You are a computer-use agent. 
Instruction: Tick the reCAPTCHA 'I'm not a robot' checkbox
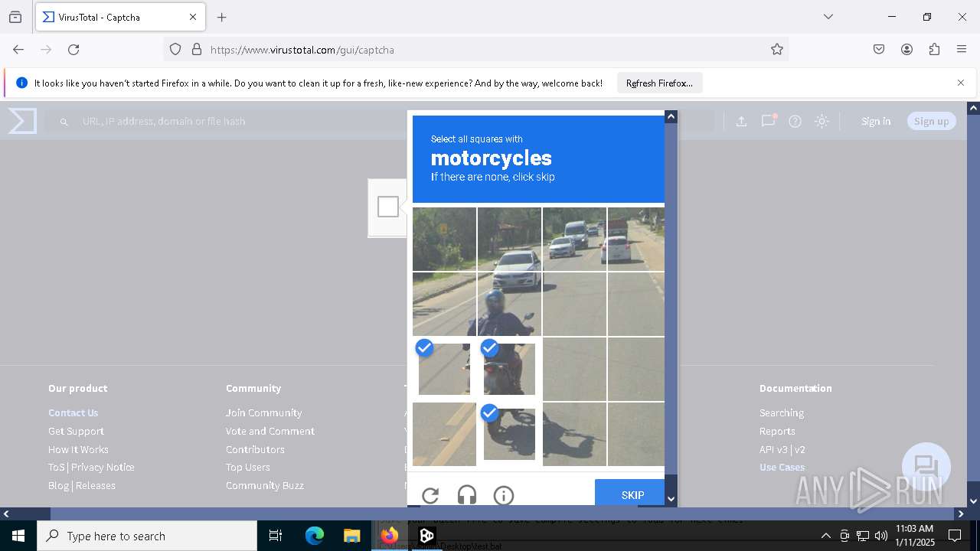click(388, 207)
